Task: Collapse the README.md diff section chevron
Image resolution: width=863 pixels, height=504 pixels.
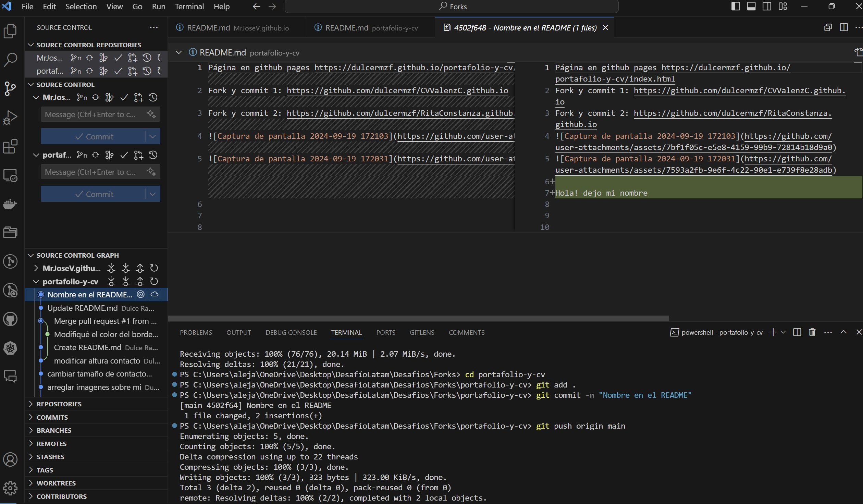Action: click(179, 52)
